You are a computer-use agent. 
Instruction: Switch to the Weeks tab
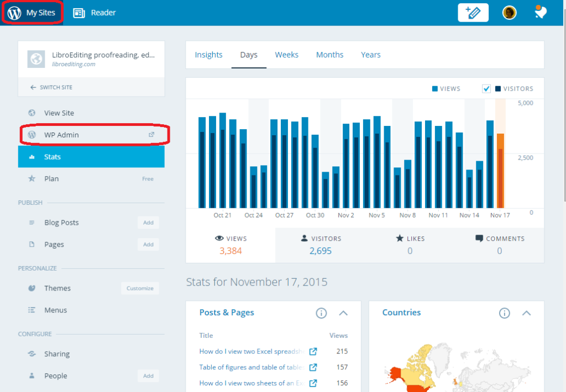(287, 55)
